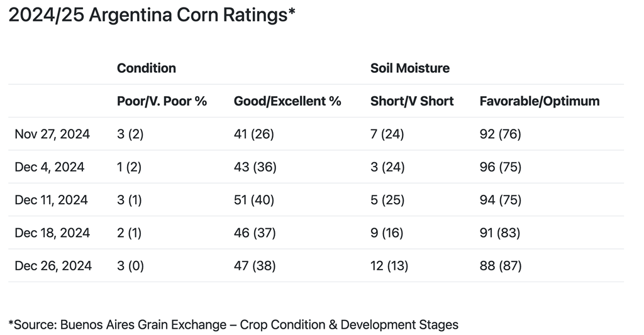Viewport: 644px width, 335px height.
Task: Select the Condition column group header
Action: pos(147,68)
